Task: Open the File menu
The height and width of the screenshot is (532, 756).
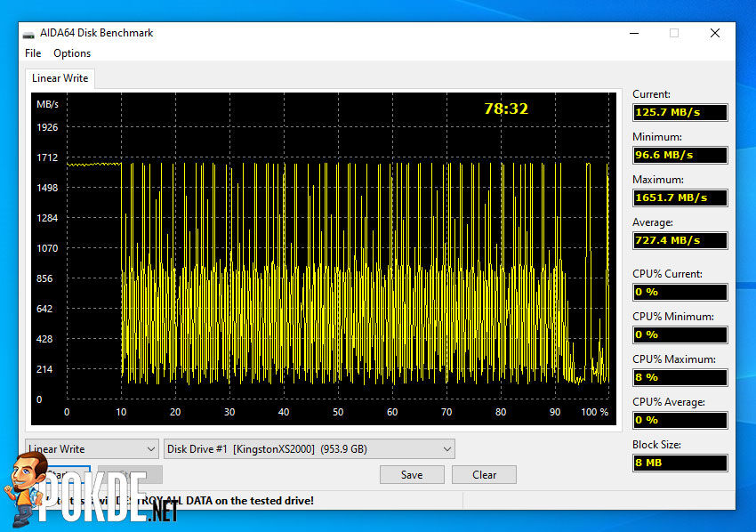Action: point(33,53)
